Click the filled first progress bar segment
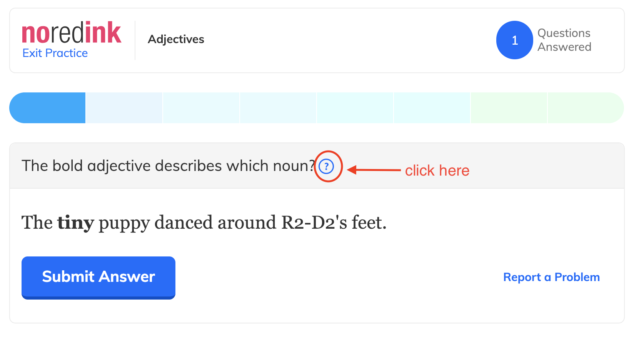Screen dimensions: 644x345 [47, 108]
